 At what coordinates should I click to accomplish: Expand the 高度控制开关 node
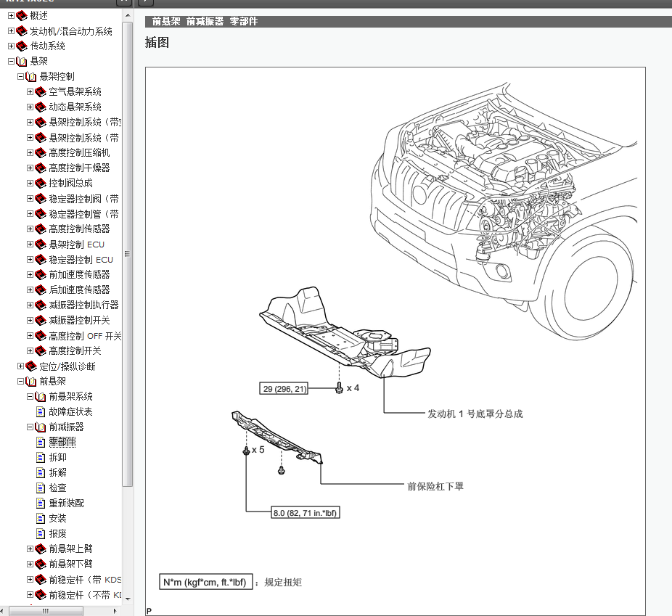coord(30,351)
